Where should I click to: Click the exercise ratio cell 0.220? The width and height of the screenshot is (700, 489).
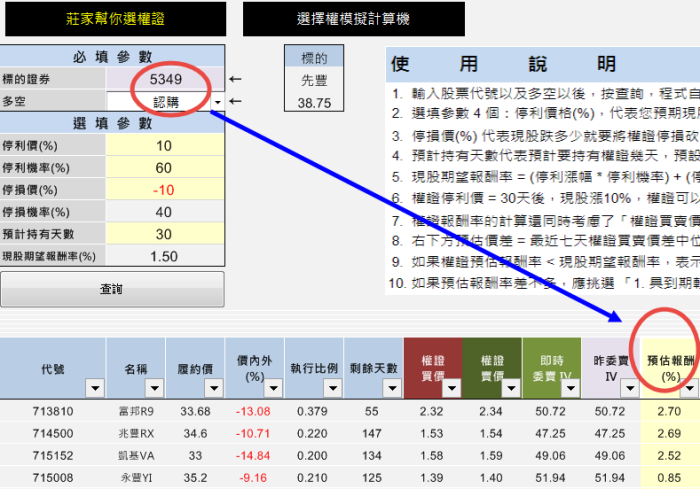pos(312,434)
